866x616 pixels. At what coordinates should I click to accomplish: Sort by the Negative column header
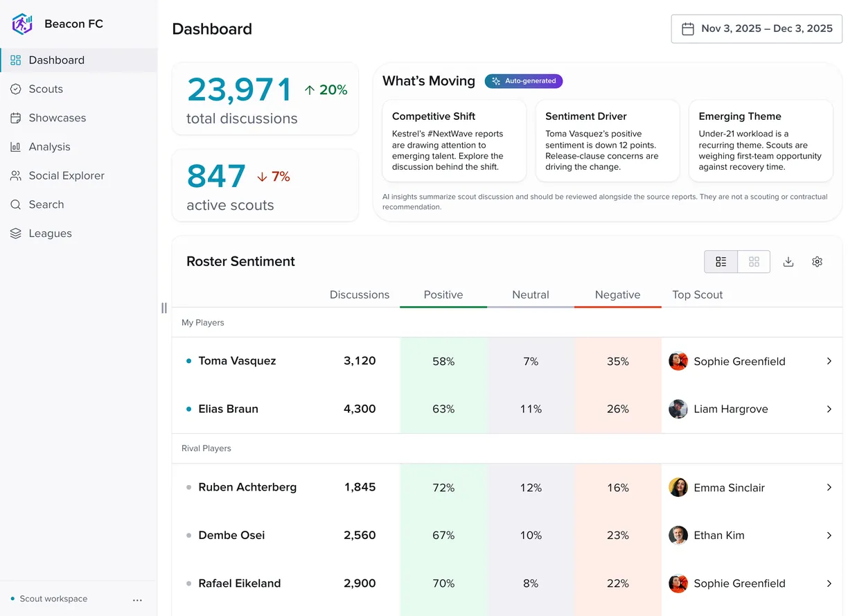tap(618, 294)
